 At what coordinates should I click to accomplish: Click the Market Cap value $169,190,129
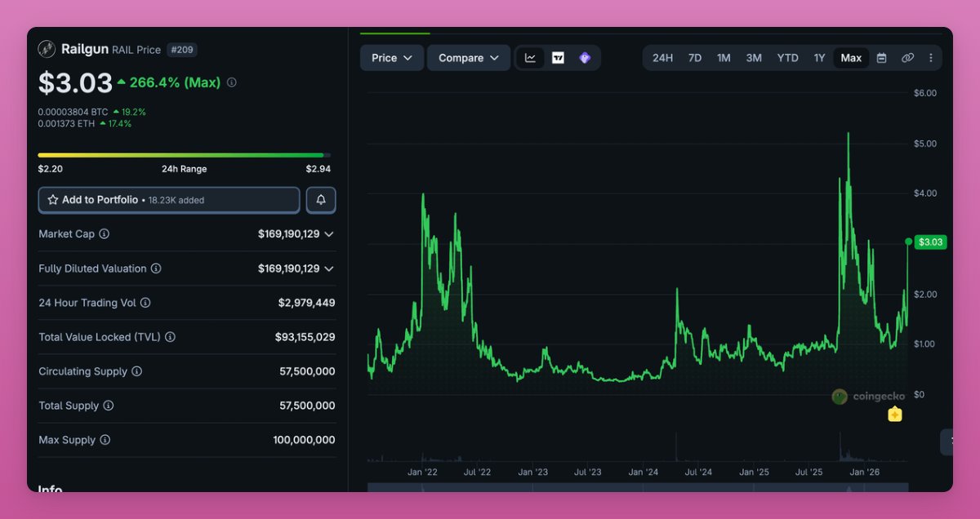(x=288, y=234)
